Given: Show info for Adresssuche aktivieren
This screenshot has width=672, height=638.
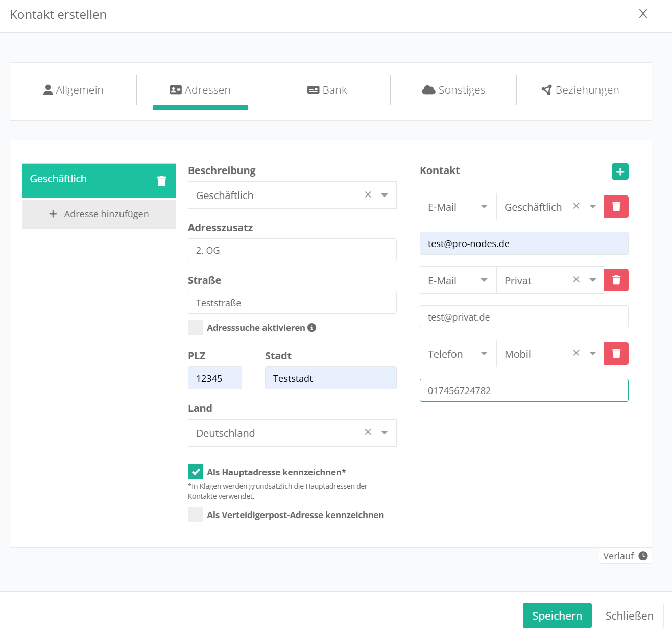Looking at the screenshot, I should point(312,328).
